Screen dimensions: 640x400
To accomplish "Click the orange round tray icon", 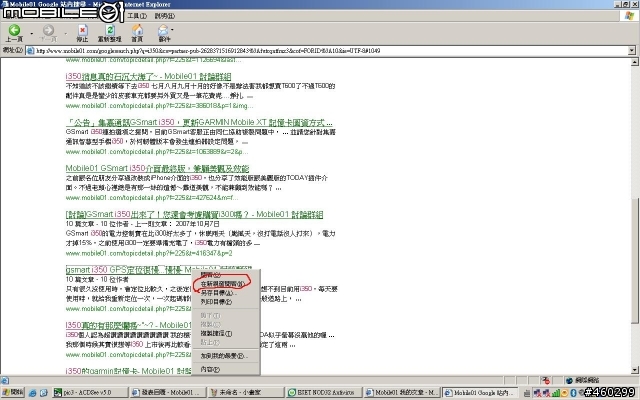I will click(x=565, y=393).
